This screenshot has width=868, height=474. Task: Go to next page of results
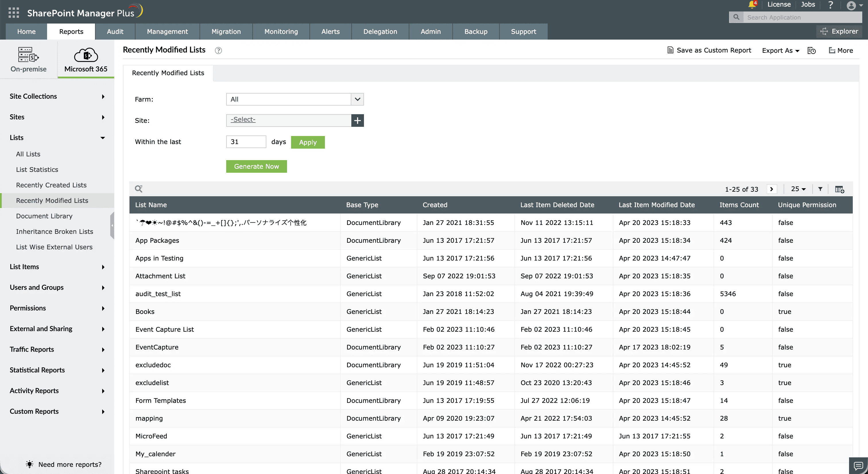(772, 189)
